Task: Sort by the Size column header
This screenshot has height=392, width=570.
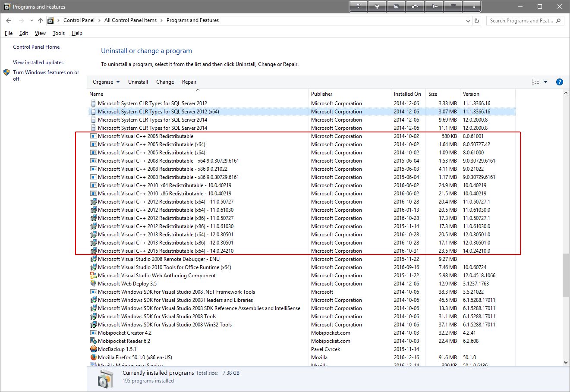Action: point(442,94)
